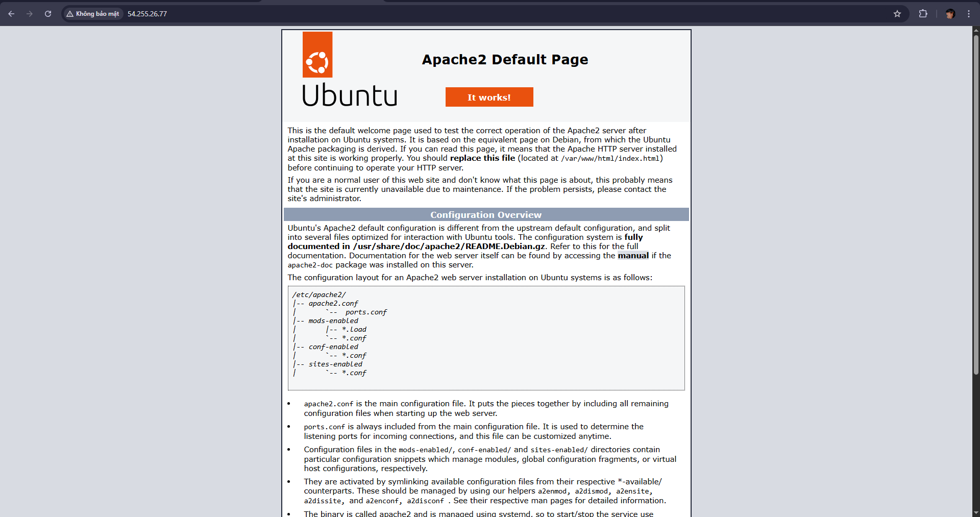Click the 'Ubuntu' wordmark text

(x=350, y=95)
